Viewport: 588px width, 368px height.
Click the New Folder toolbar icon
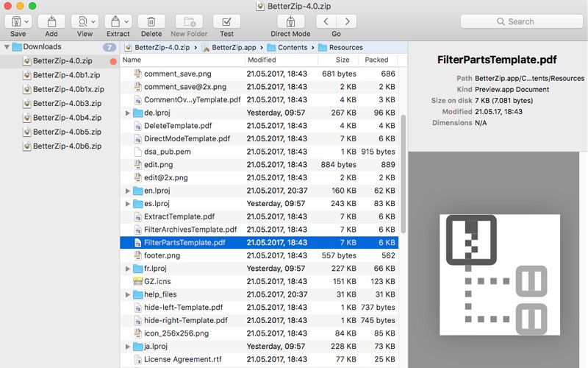point(190,22)
